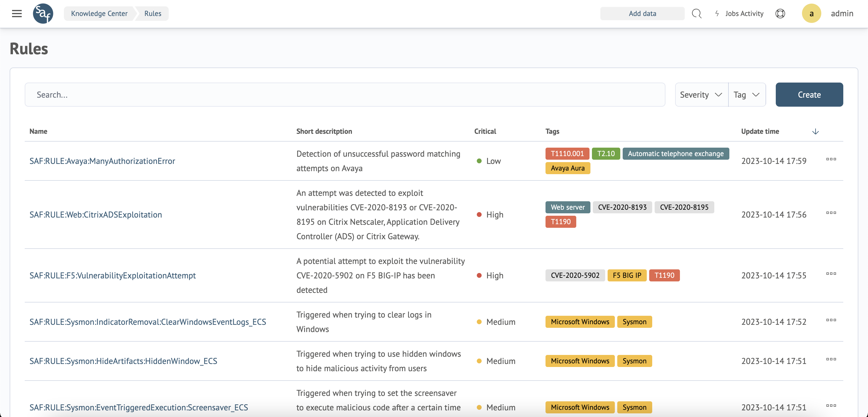Click the red T1110.001 tag
The height and width of the screenshot is (417, 868).
pyautogui.click(x=567, y=154)
